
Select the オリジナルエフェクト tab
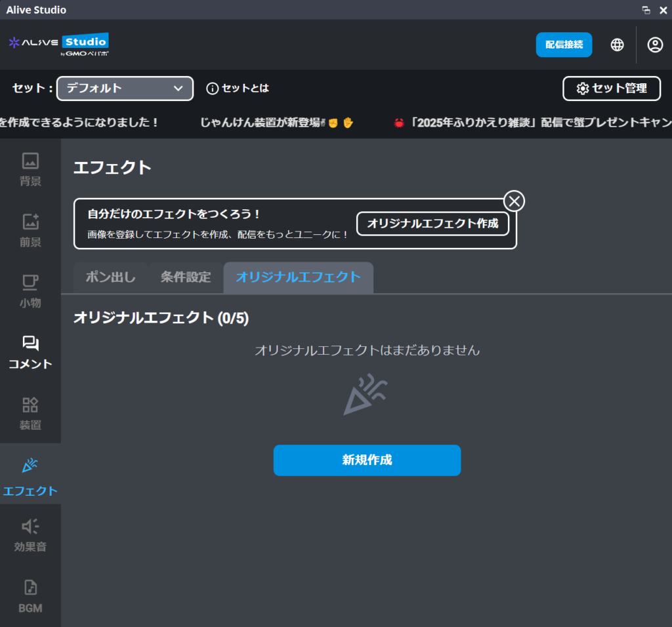click(x=298, y=277)
